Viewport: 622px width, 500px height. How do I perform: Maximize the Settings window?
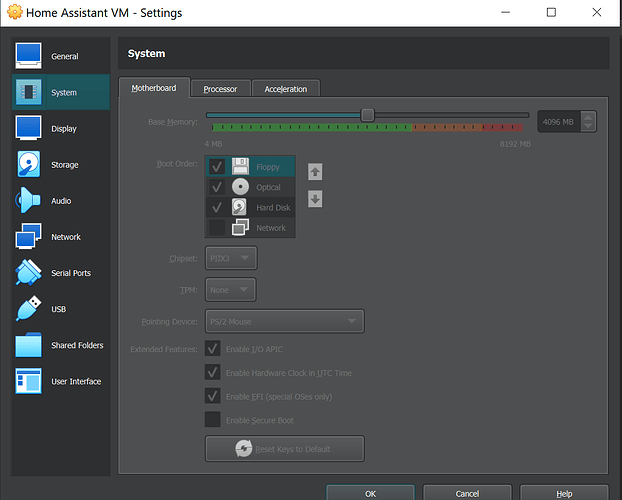coord(551,12)
